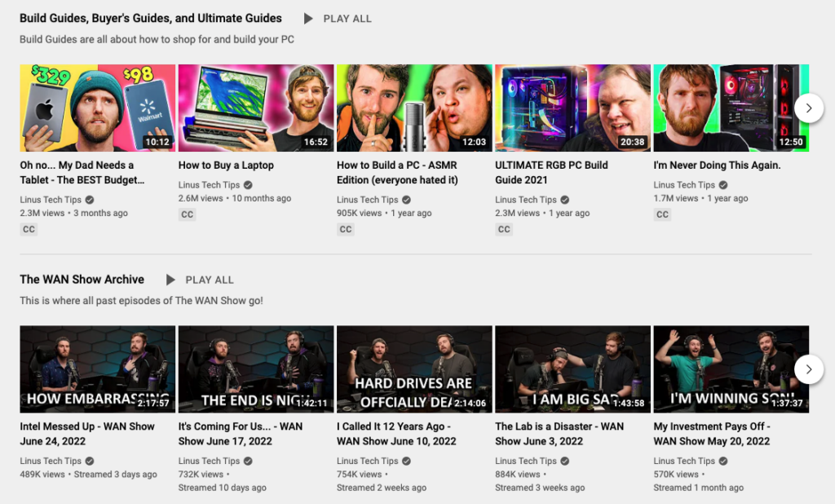835x504 pixels.
Task: Open The Lab is a Disaster video title
Action: coord(559,433)
